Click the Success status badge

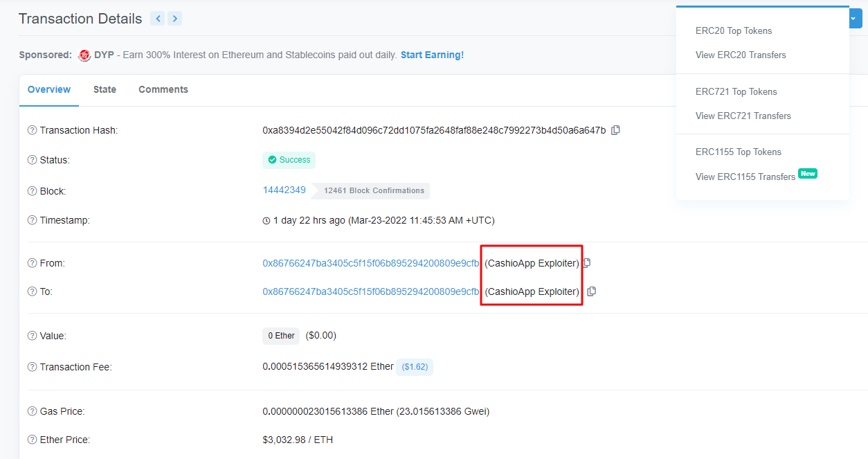pos(289,160)
